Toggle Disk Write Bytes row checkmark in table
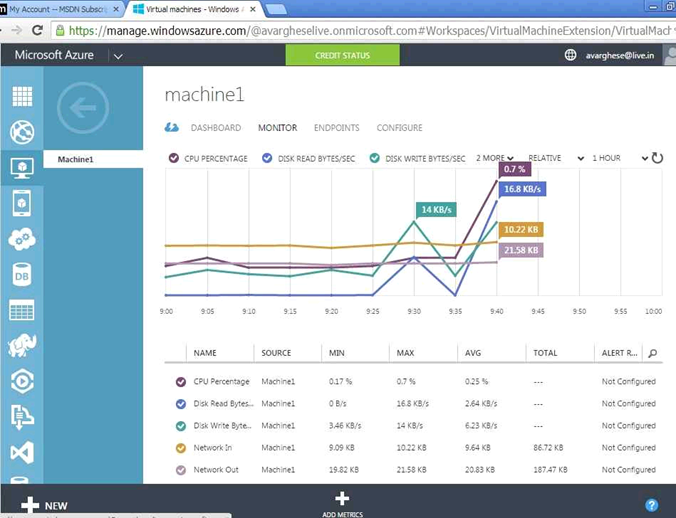 [x=181, y=426]
